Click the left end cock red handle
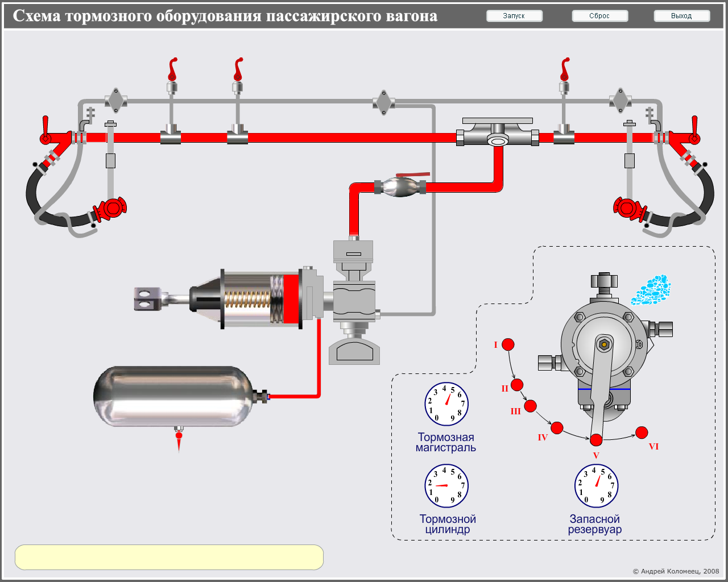The image size is (728, 582). (45, 130)
